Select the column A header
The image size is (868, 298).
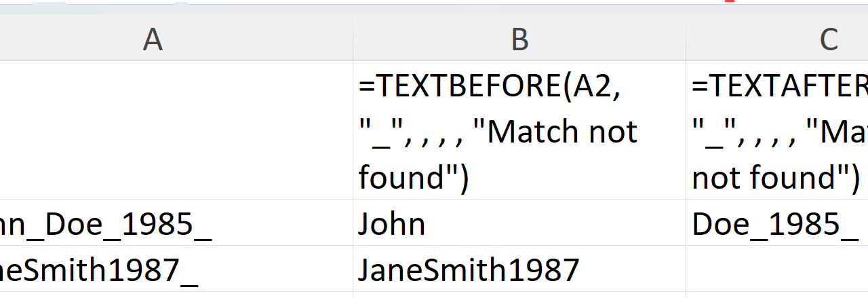point(153,41)
